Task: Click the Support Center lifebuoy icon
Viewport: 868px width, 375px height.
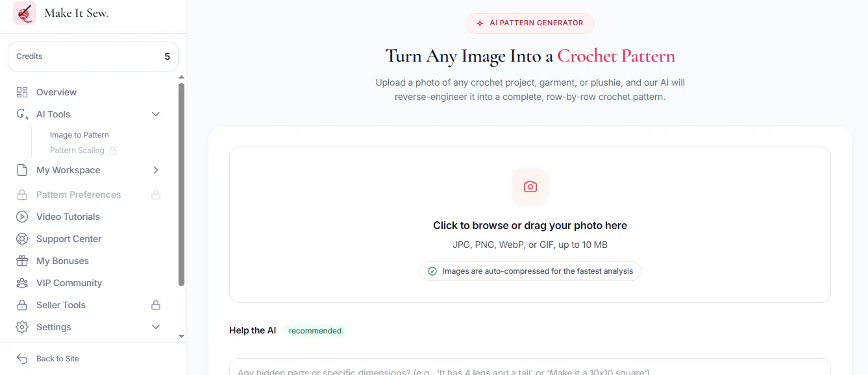Action: 22,239
